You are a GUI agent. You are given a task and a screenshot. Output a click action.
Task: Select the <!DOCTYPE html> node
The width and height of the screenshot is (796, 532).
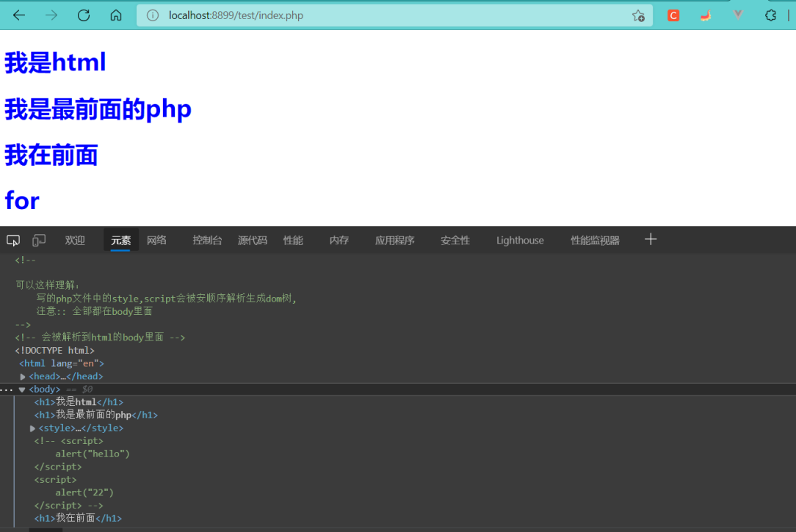point(55,351)
